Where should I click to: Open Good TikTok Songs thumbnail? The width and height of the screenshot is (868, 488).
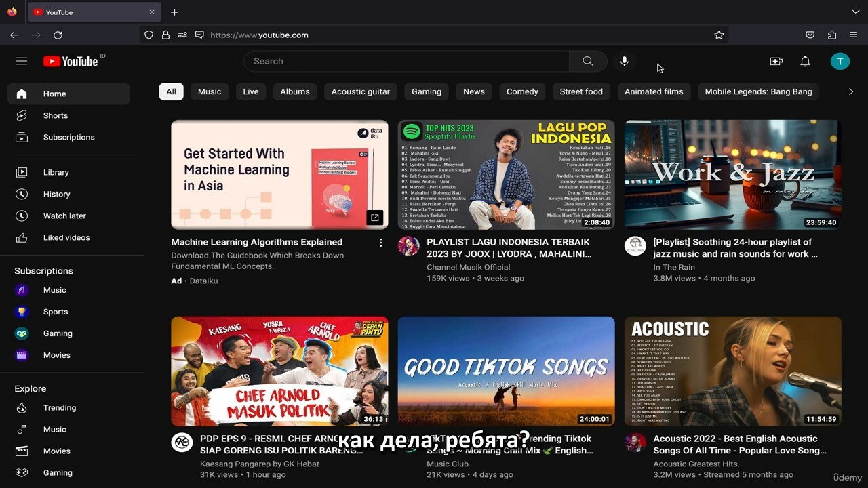tap(506, 371)
